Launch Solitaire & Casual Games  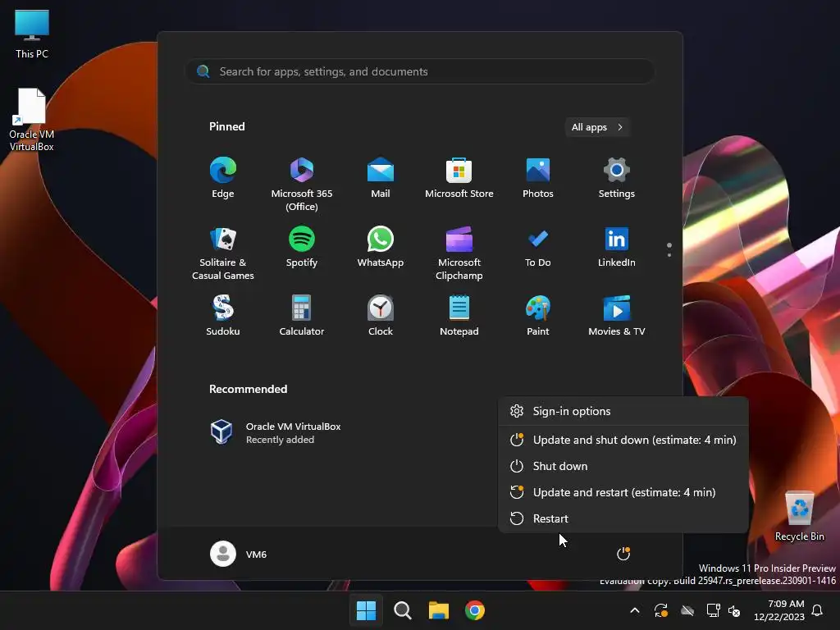[223, 253]
